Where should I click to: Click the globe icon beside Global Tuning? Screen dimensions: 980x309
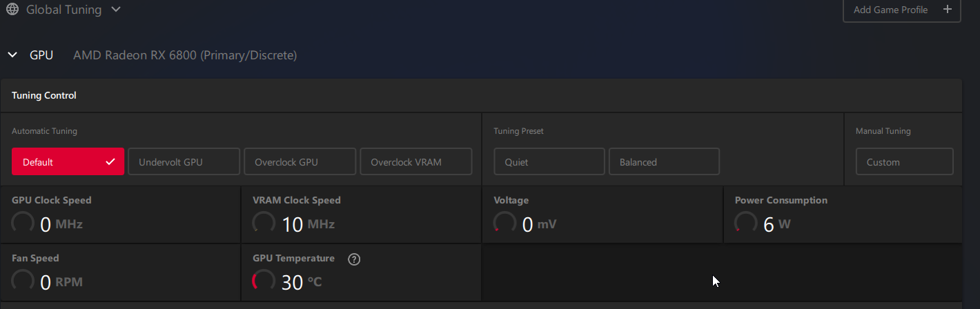(x=12, y=10)
